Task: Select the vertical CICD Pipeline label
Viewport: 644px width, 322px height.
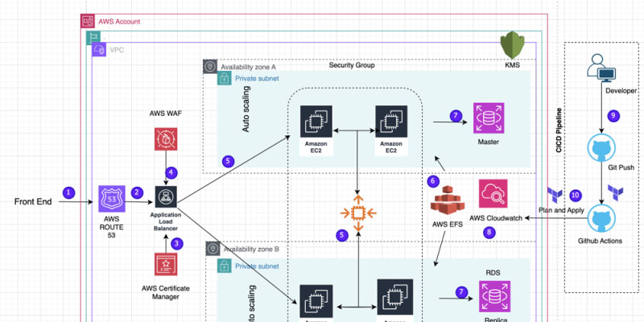Action: pyautogui.click(x=559, y=130)
